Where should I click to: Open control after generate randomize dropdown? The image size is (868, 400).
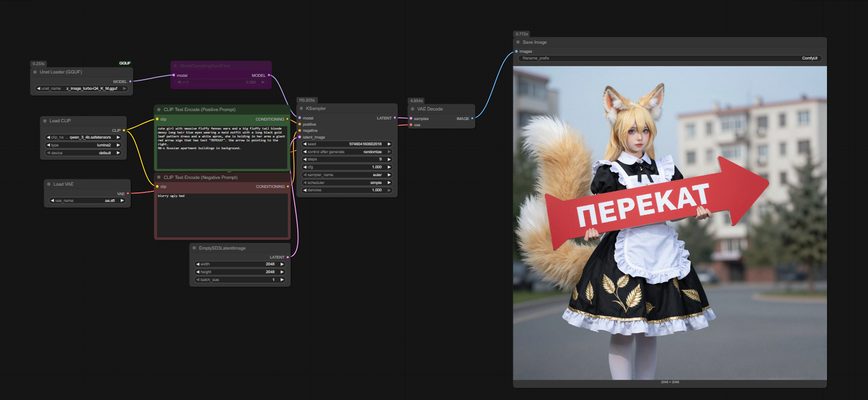(x=347, y=151)
